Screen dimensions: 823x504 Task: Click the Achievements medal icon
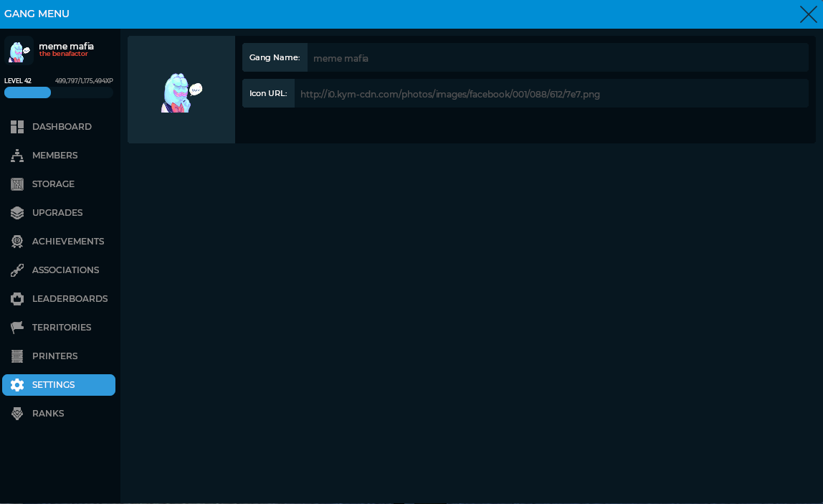click(17, 242)
